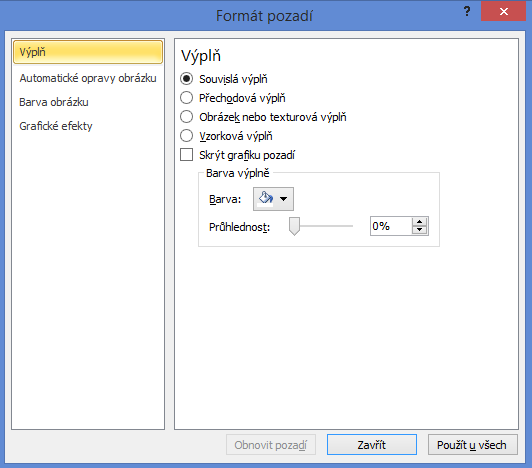Screen dimensions: 532x468
Task: Decrease transparency with the down spinner arrow
Action: 420,230
